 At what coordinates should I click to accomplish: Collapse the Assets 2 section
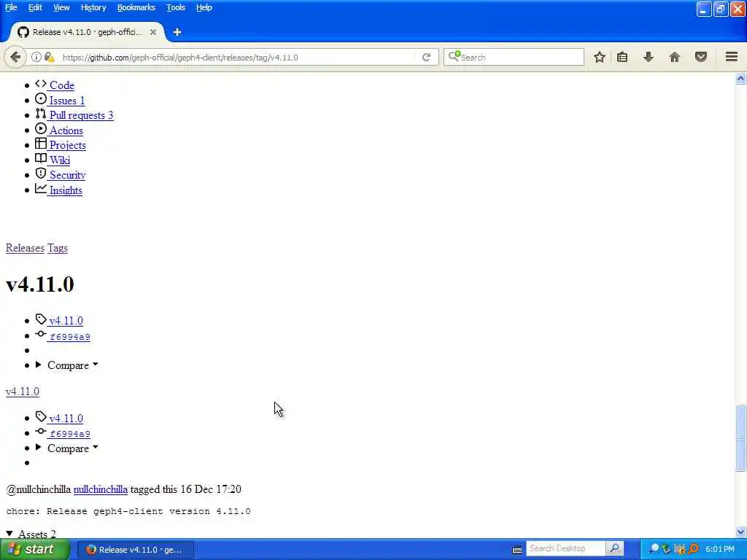[x=31, y=534]
